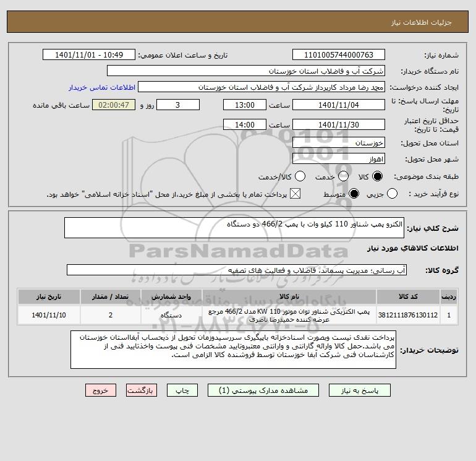This screenshot has height=461, width=476.
Task: Click the need number field 1101005744000763
Action: point(339,55)
